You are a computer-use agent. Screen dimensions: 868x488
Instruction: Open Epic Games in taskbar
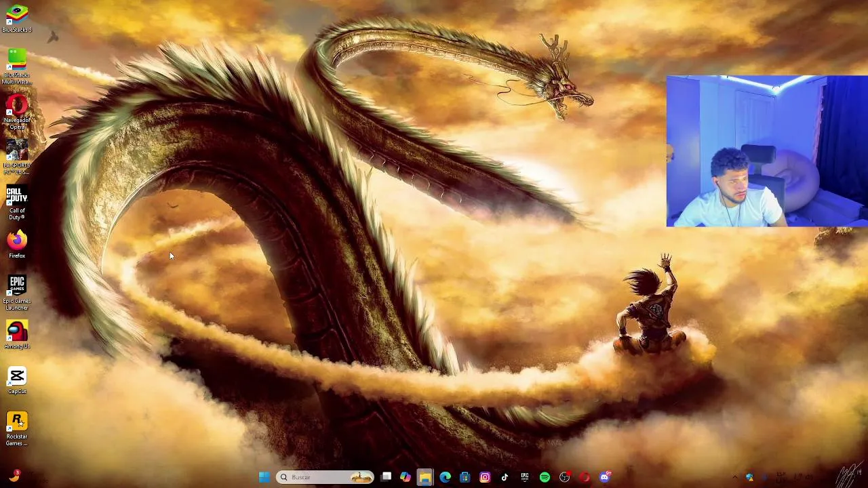524,477
